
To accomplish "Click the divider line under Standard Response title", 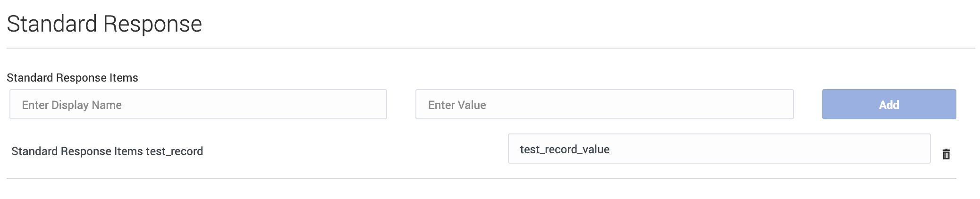I will (490, 48).
